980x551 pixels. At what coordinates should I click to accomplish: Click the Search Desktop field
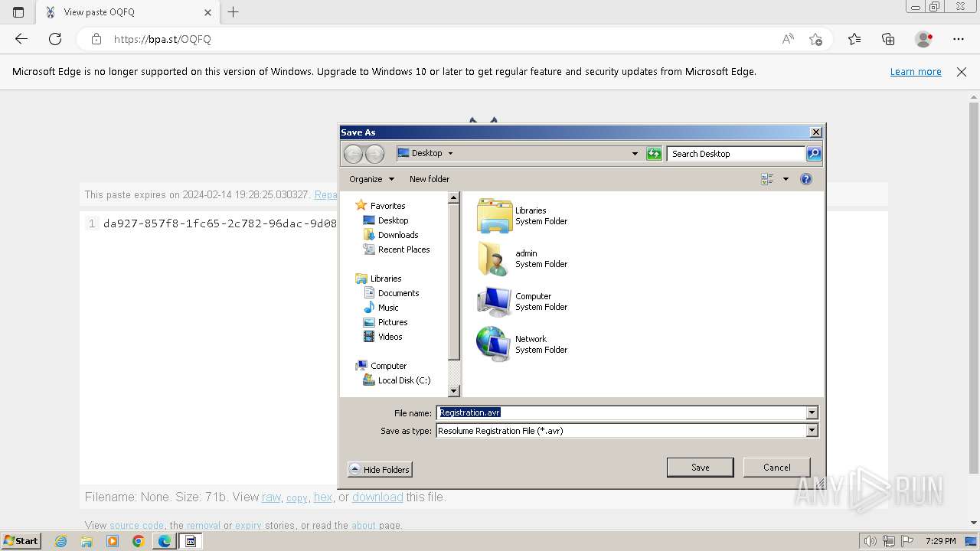[x=736, y=154]
